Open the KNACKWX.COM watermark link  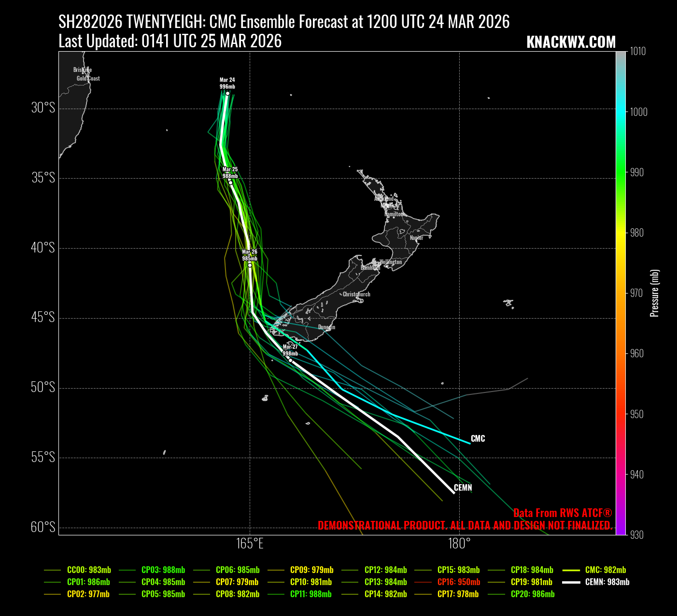click(x=571, y=42)
